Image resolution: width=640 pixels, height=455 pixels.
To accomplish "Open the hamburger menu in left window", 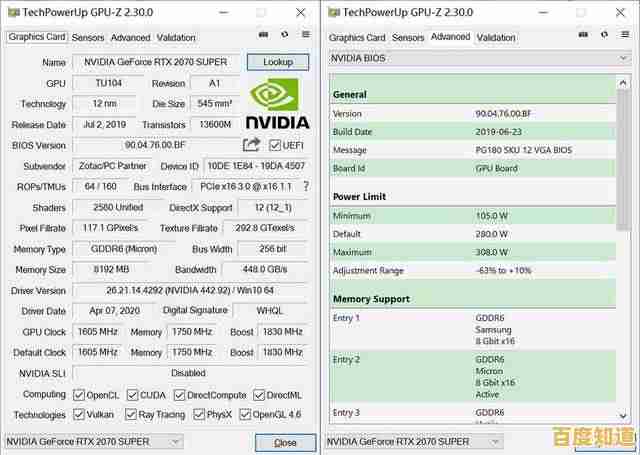I will click(306, 36).
